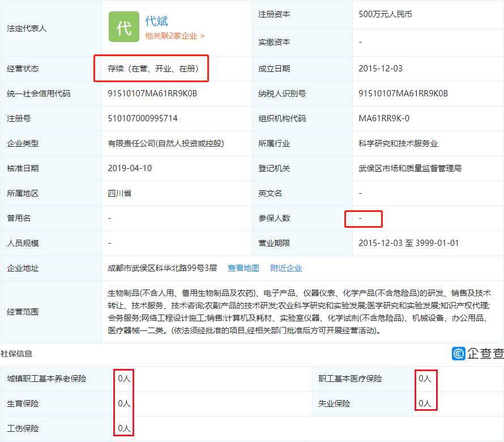Select registration authority 武侯区市场和质量监督管理局
The width and height of the screenshot is (504, 442).
pos(410,168)
